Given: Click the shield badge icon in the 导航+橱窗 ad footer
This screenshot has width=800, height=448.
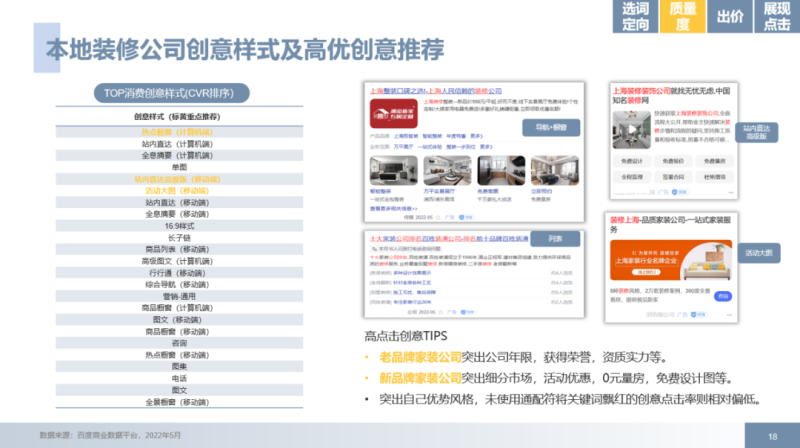Looking at the screenshot, I should click(461, 217).
